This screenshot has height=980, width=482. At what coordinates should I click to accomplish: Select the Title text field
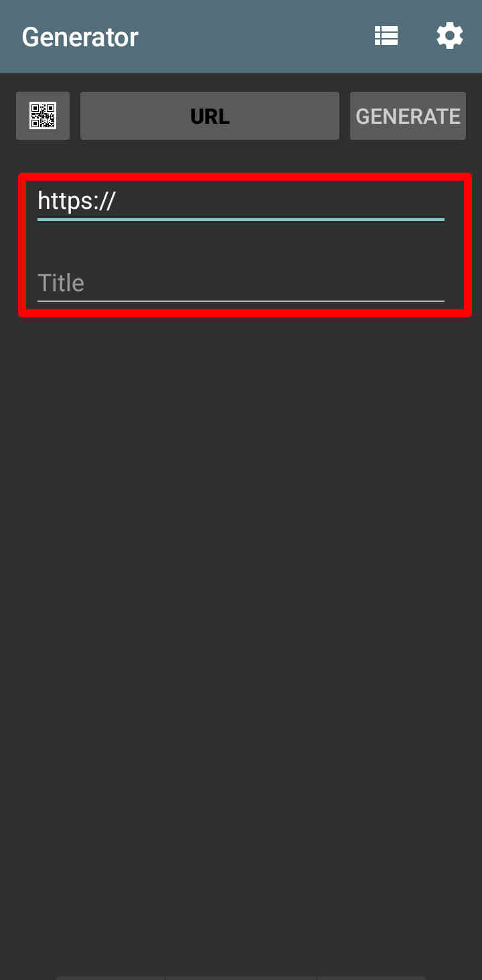click(x=241, y=282)
